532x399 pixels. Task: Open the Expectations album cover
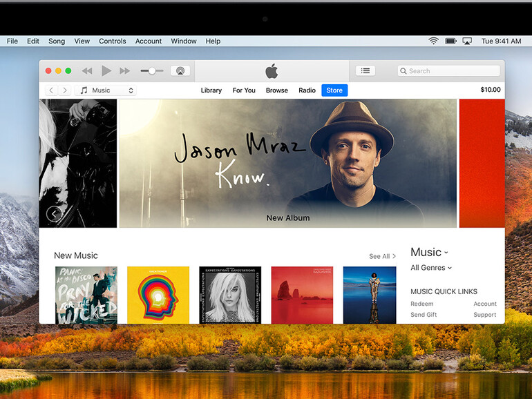[x=230, y=295]
